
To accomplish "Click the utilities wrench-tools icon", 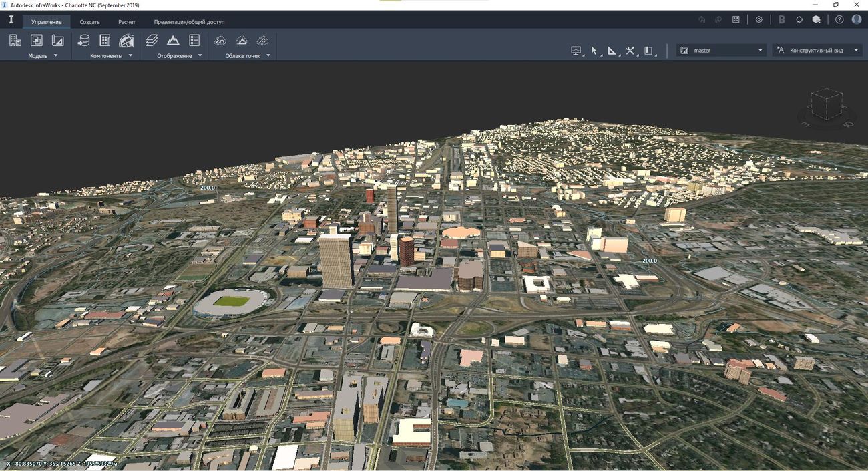I will point(630,49).
